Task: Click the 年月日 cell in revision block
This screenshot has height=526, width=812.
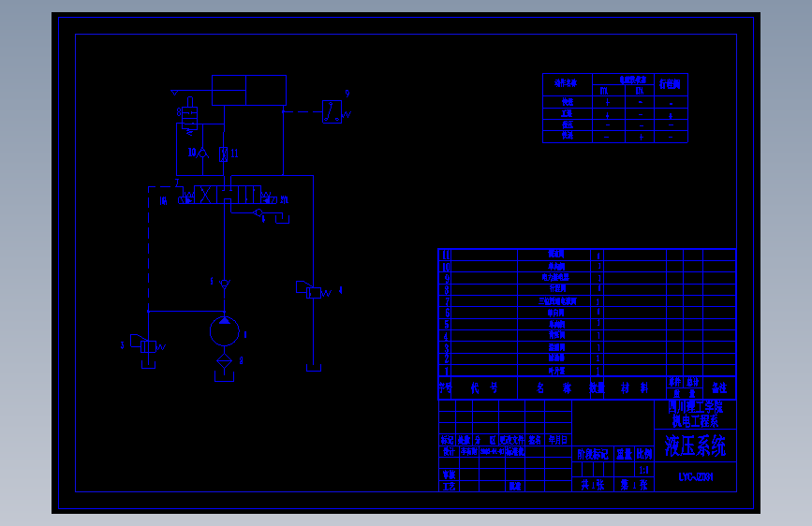Action: click(x=558, y=440)
